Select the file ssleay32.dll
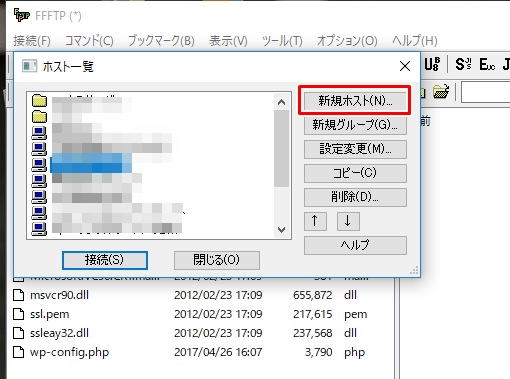 pos(59,333)
